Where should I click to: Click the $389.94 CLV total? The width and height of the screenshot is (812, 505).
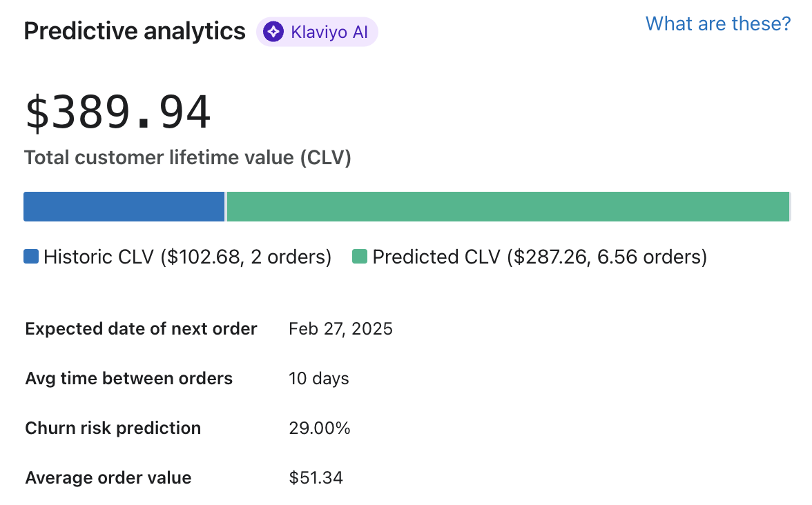[x=117, y=110]
